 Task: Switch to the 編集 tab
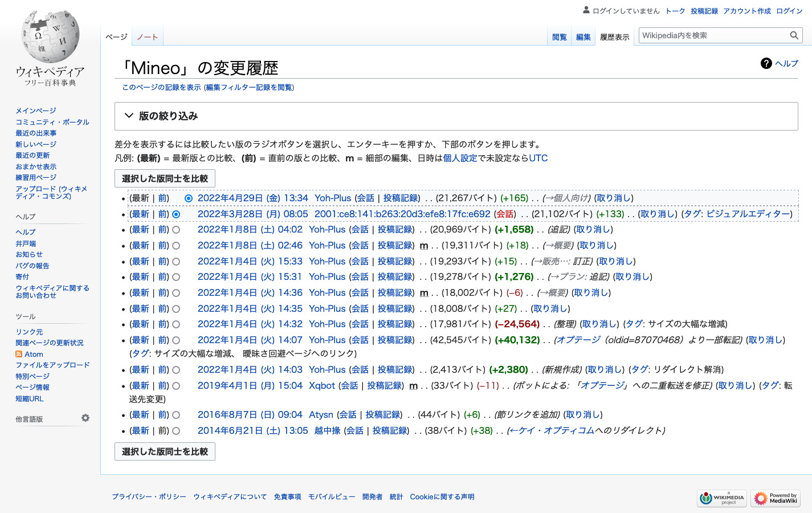(x=583, y=37)
